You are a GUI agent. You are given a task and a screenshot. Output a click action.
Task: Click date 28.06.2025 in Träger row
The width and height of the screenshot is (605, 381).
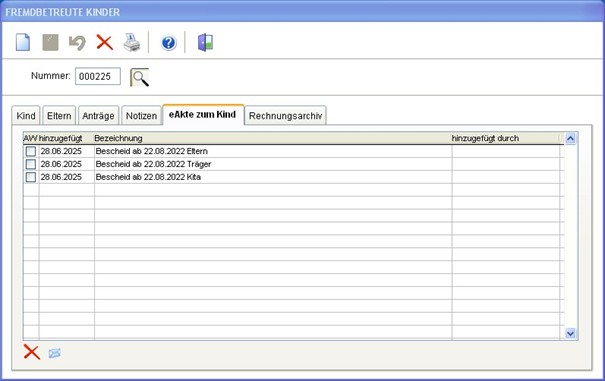pos(61,164)
